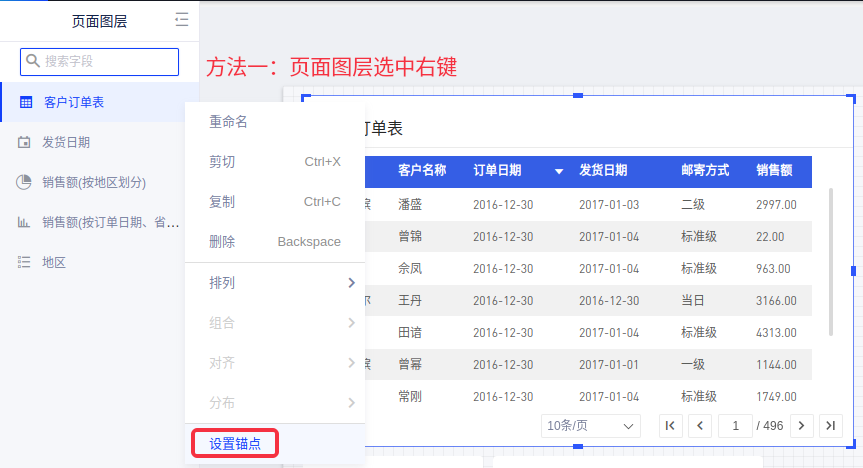Go to the next table page
Image resolution: width=863 pixels, height=468 pixels.
coord(801,426)
